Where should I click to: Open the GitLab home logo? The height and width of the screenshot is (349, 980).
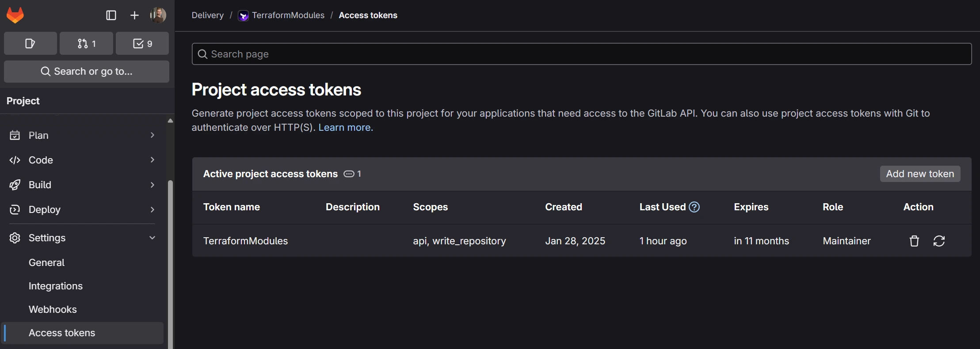(15, 15)
